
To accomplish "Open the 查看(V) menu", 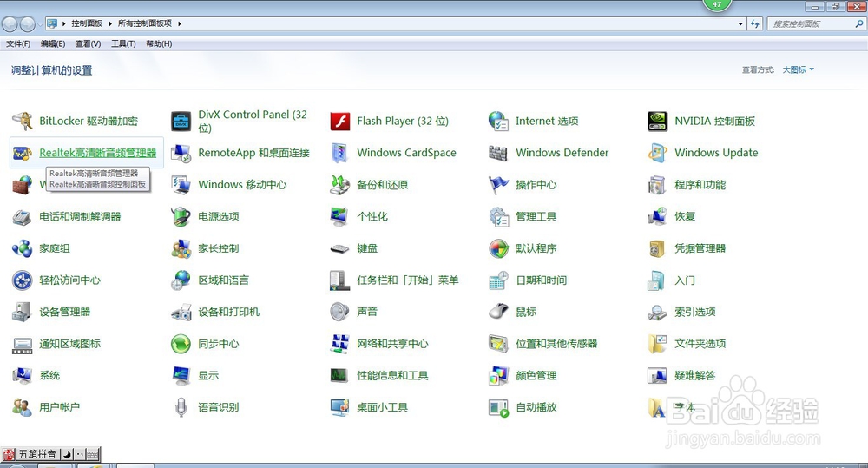I will [88, 43].
